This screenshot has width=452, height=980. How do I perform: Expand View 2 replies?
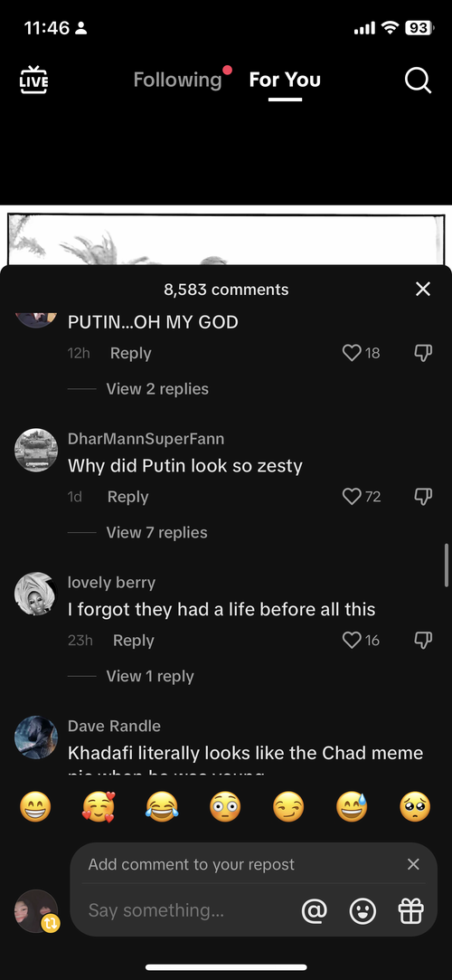pyautogui.click(x=157, y=389)
